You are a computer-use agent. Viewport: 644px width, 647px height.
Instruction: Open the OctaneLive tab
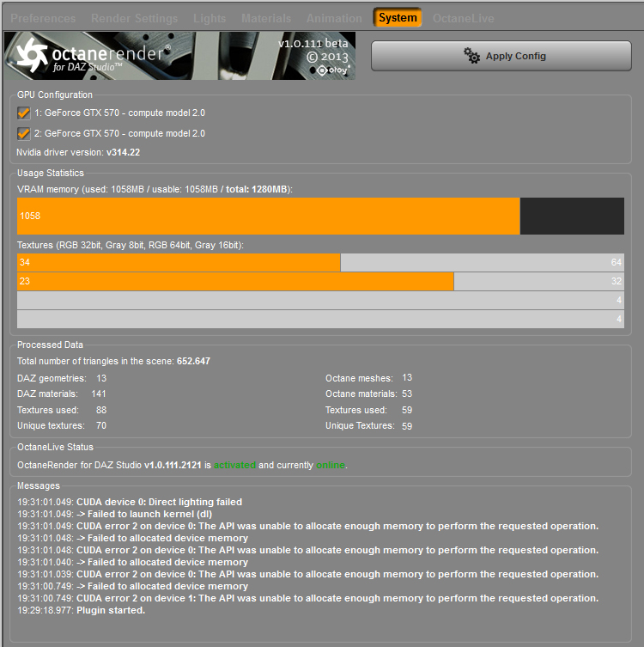tap(463, 18)
